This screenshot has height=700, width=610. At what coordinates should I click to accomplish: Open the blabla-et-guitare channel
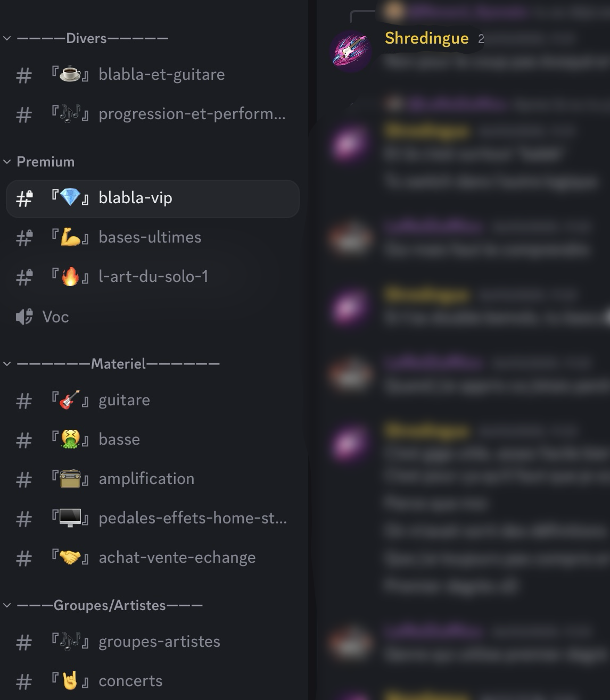[152, 74]
